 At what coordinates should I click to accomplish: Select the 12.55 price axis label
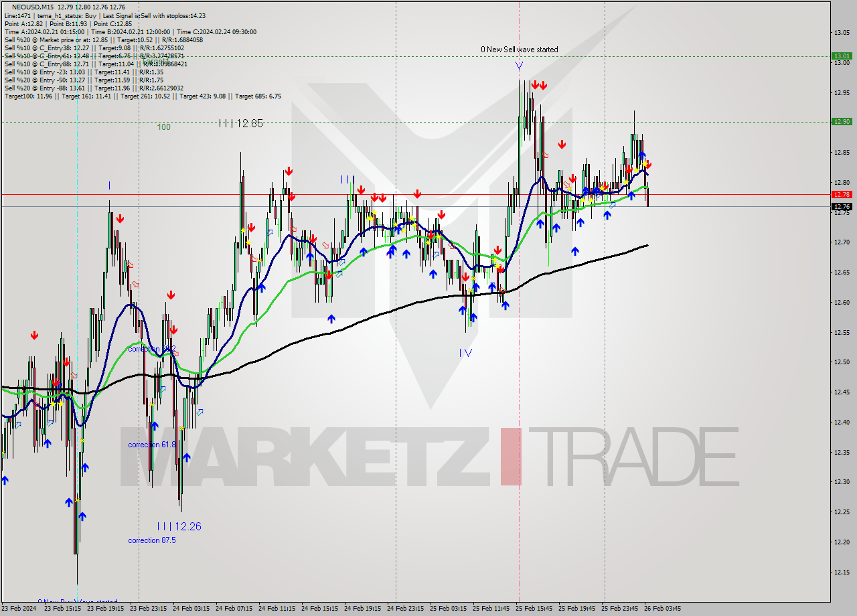(x=842, y=333)
